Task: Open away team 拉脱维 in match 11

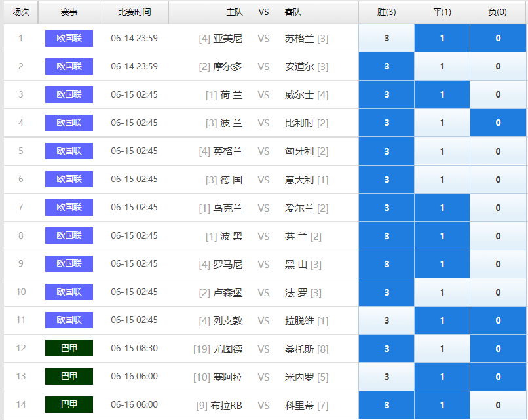Action: tap(299, 320)
